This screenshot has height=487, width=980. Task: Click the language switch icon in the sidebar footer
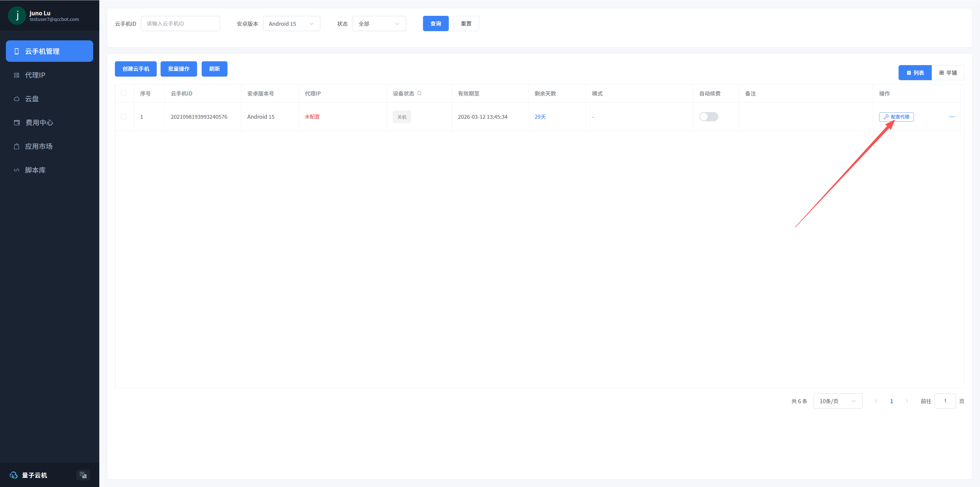[x=83, y=475]
